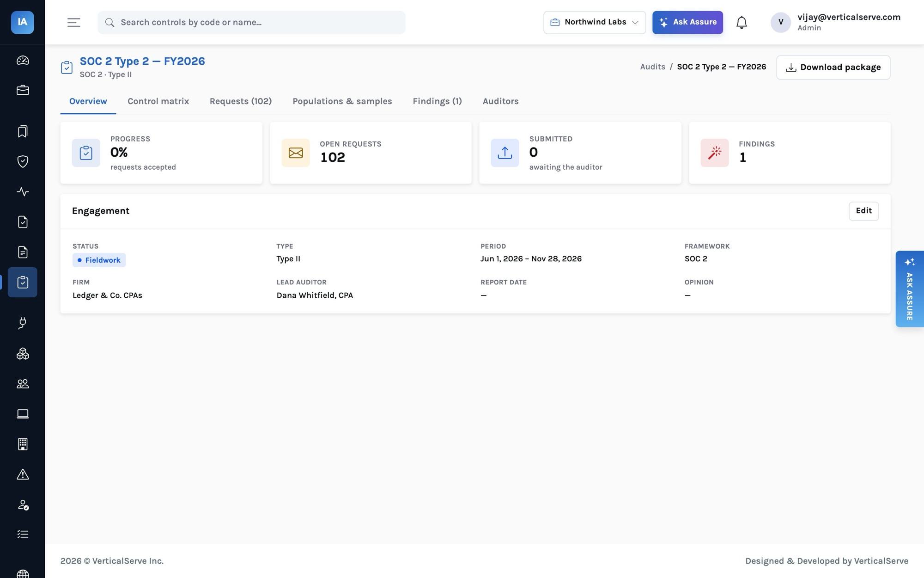The width and height of the screenshot is (924, 578).
Task: Open the text document sidebar icon
Action: coord(23,252)
